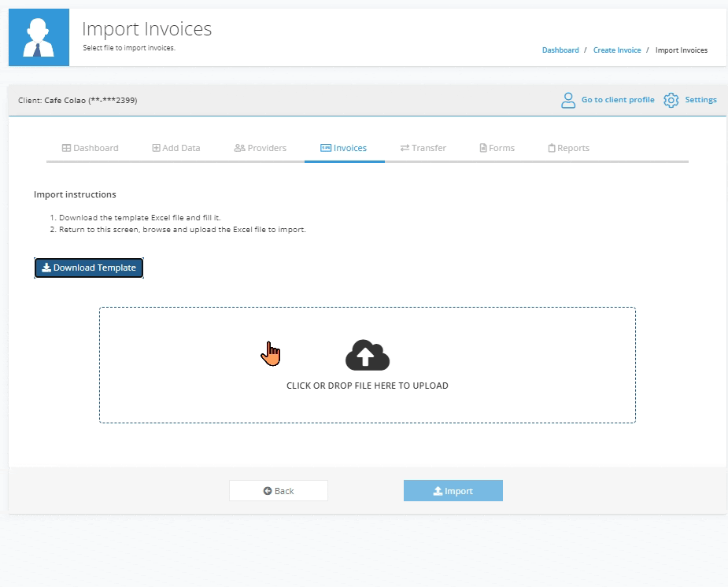Click the client profile person icon

(568, 100)
